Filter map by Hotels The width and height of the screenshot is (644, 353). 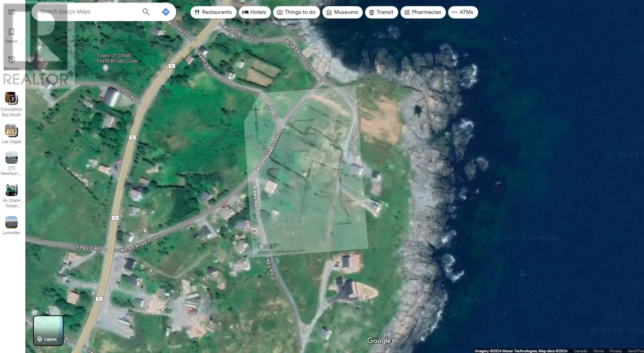point(254,12)
